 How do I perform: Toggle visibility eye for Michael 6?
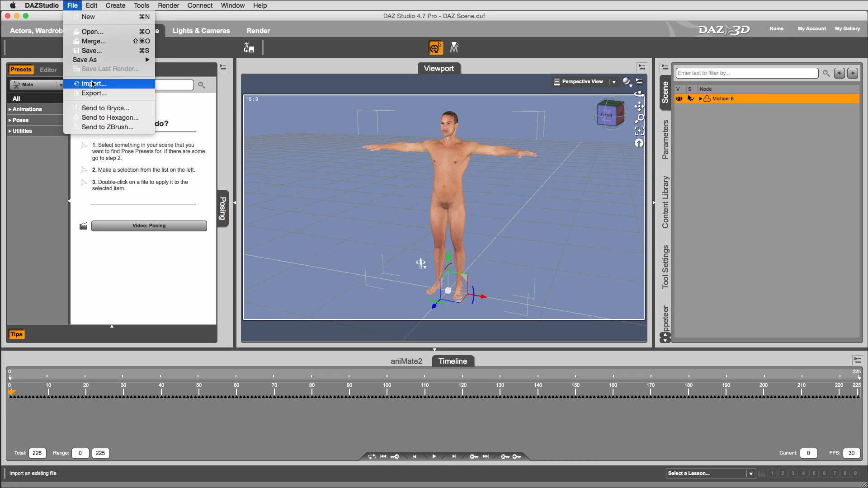679,99
